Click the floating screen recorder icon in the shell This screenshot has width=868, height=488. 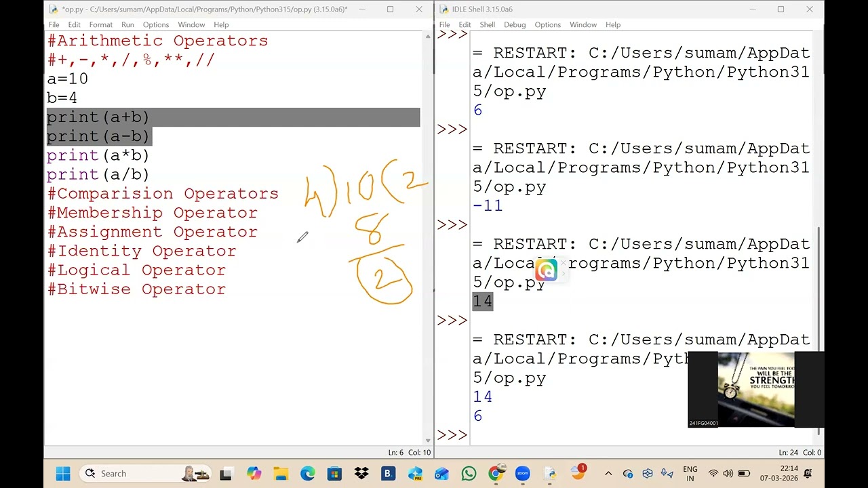[x=546, y=270]
